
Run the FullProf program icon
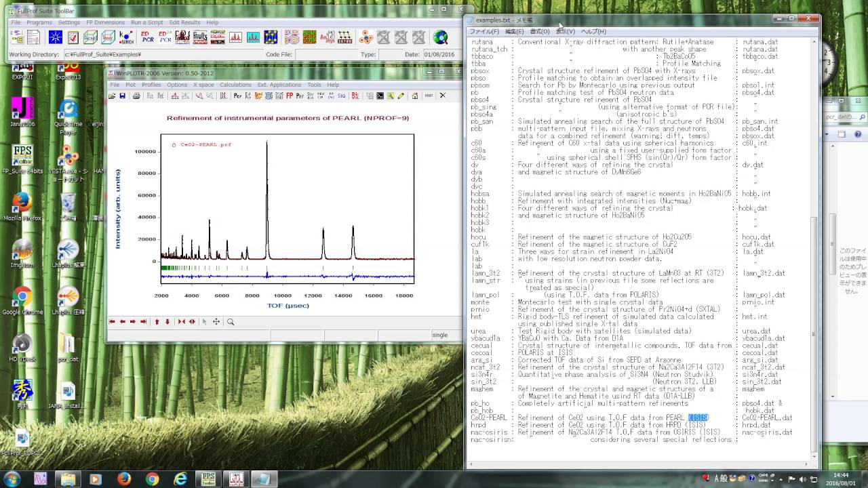182,37
